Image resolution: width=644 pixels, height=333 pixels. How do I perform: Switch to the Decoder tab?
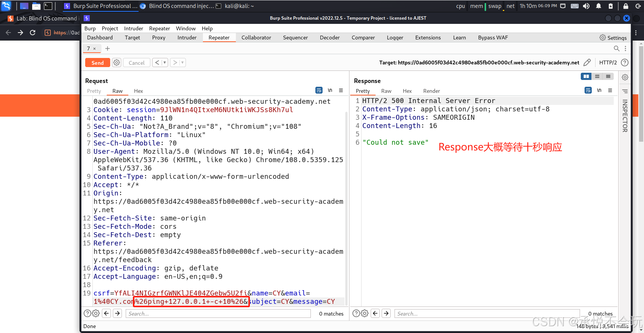[x=330, y=38]
